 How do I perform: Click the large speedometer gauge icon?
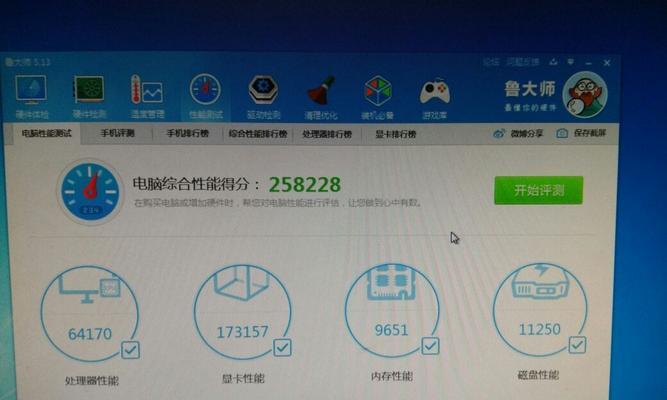[x=90, y=192]
